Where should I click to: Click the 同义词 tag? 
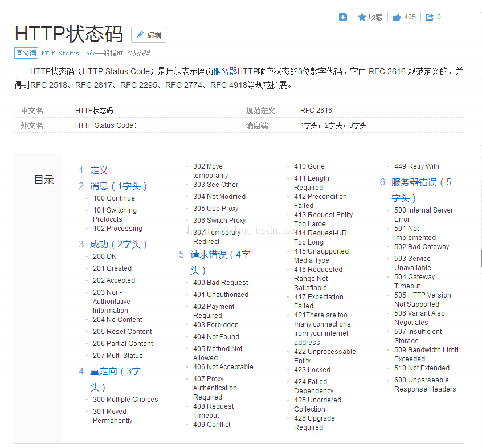tap(26, 53)
